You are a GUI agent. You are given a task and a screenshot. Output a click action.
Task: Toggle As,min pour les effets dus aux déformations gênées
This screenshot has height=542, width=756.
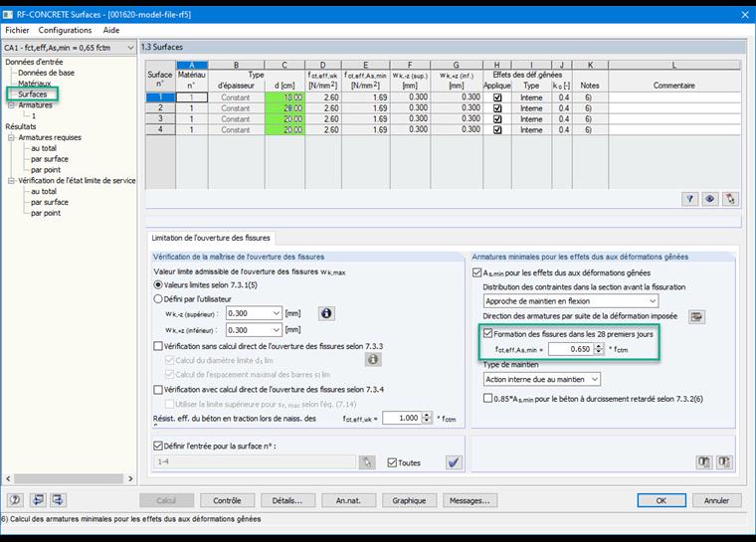(476, 272)
